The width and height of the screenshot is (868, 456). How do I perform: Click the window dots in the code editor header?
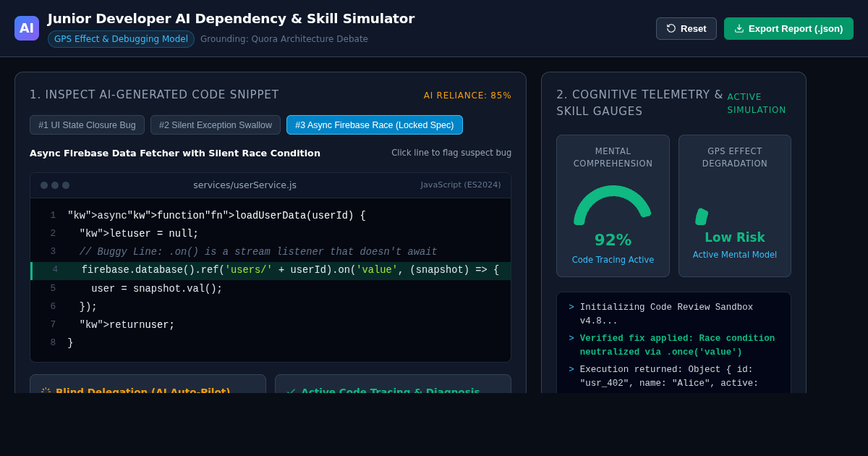click(x=55, y=185)
